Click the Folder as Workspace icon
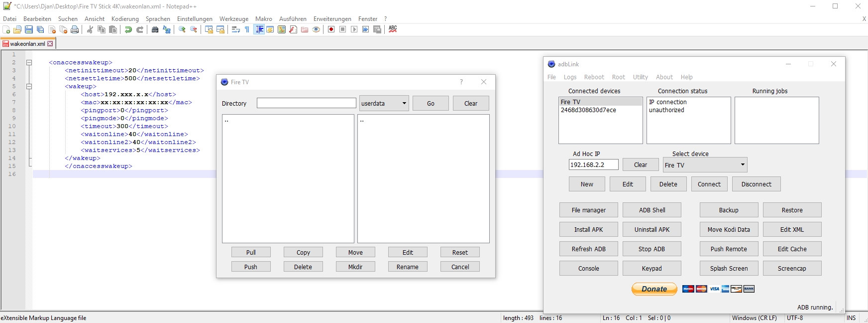Image resolution: width=868 pixels, height=323 pixels. [x=305, y=29]
